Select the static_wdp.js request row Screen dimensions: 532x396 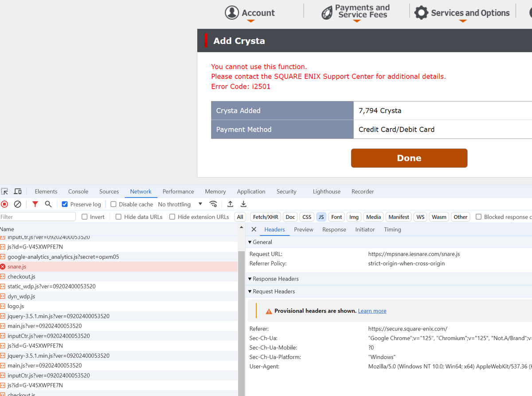[x=119, y=287]
